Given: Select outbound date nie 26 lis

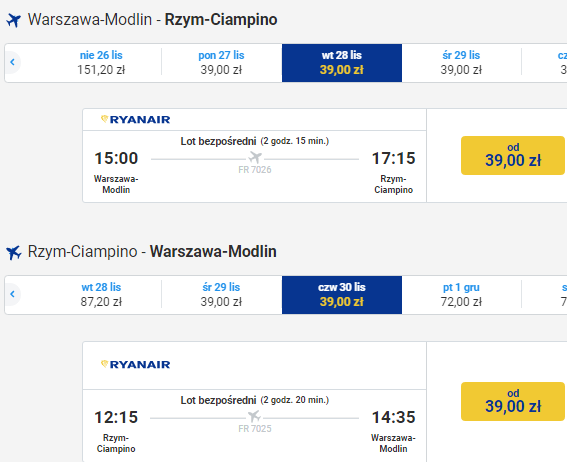Looking at the screenshot, I should click(x=101, y=63).
